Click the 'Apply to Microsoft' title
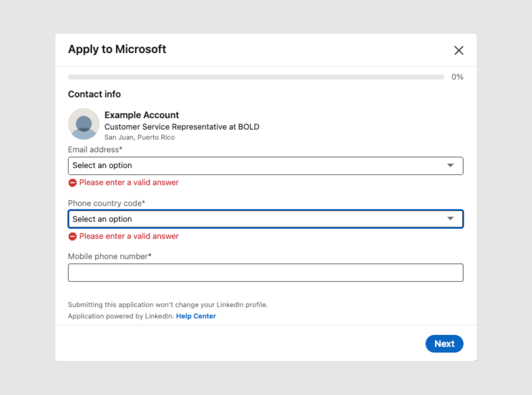The height and width of the screenshot is (395, 532). (x=117, y=49)
